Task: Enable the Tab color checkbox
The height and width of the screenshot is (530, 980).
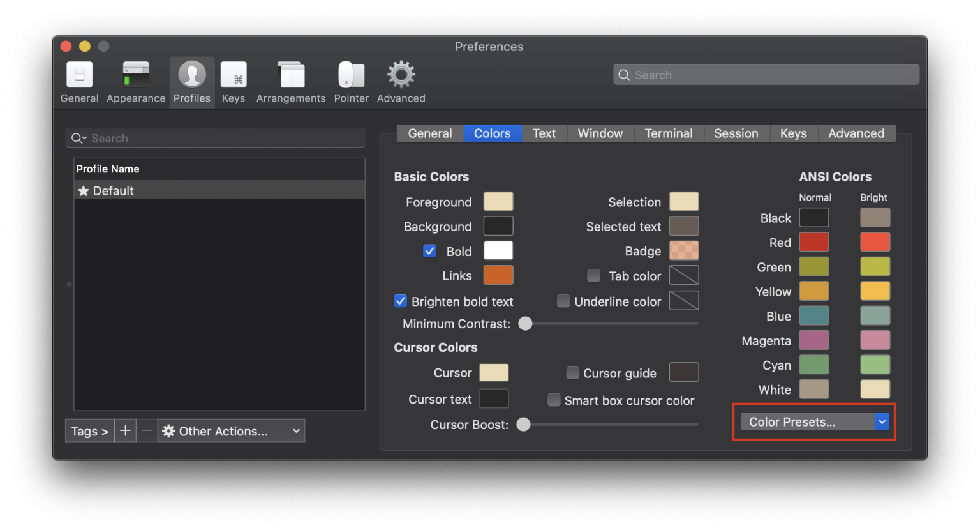Action: [593, 276]
